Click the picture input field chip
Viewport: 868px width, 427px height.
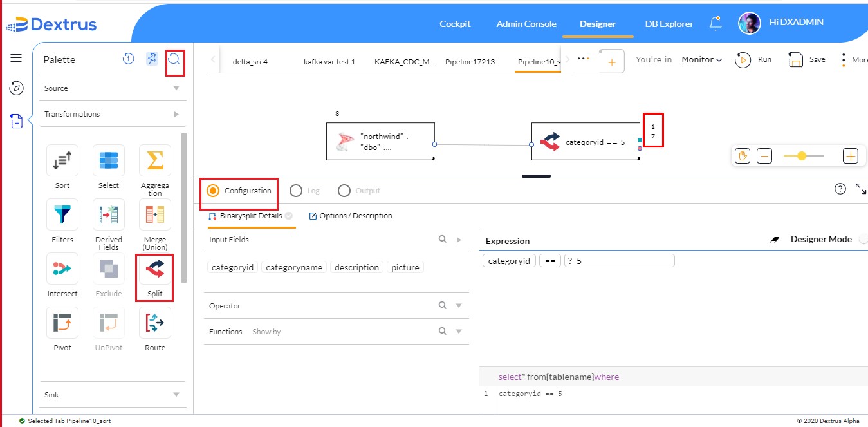click(x=405, y=267)
